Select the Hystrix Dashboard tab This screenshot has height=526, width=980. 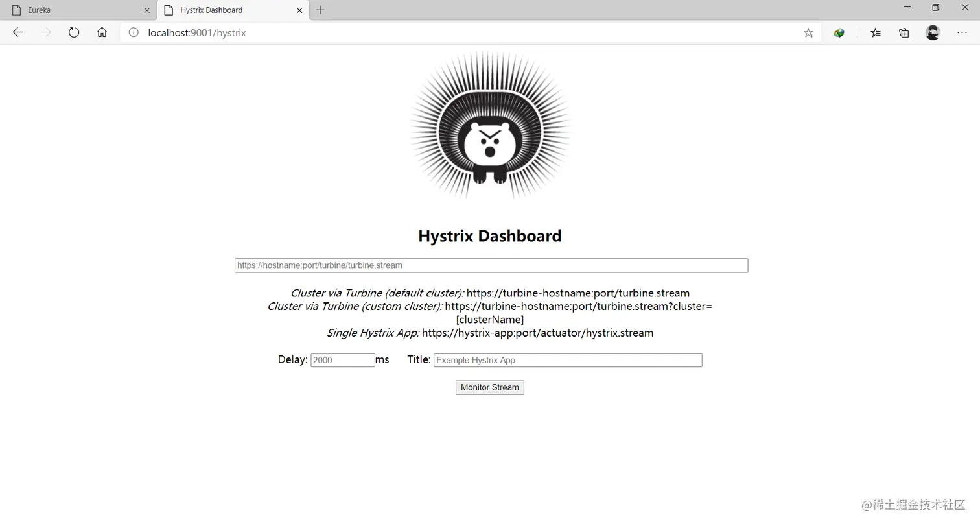click(x=233, y=10)
